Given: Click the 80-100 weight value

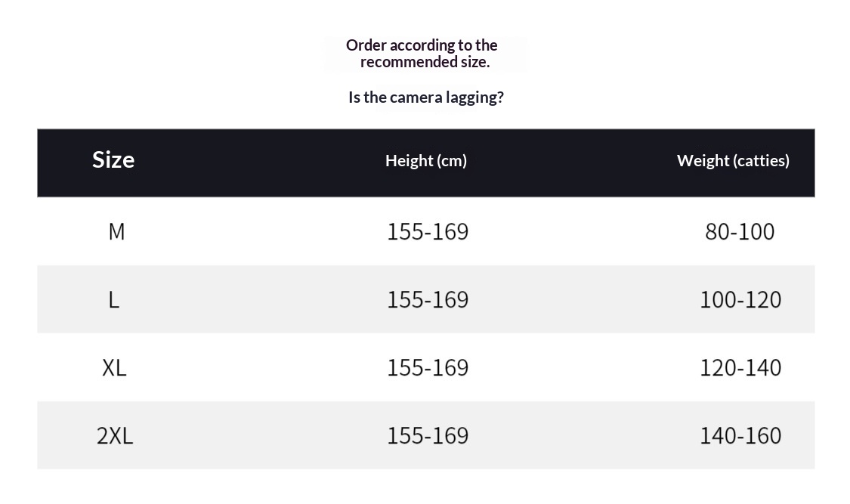Looking at the screenshot, I should pos(740,231).
